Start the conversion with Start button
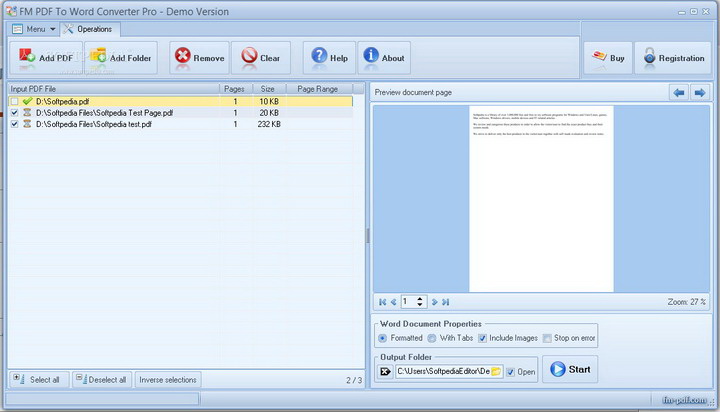Viewport: 720px width, 412px height. pyautogui.click(x=570, y=369)
